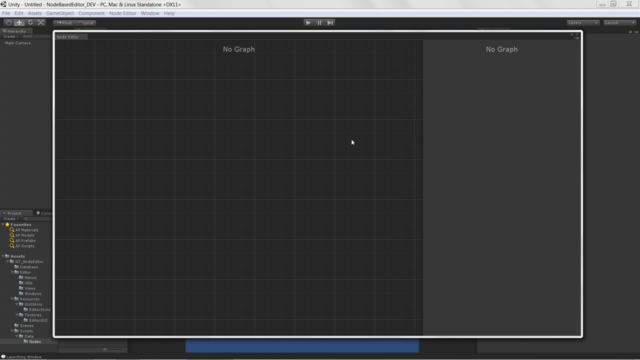This screenshot has height=360, width=640.
Task: Collapse the Favorites group arrow
Action: point(3,224)
